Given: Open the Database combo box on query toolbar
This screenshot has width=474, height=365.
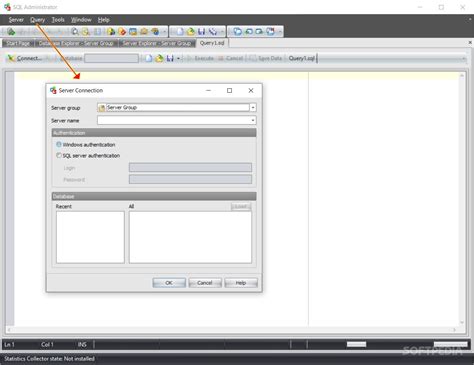Looking at the screenshot, I should (x=111, y=58).
